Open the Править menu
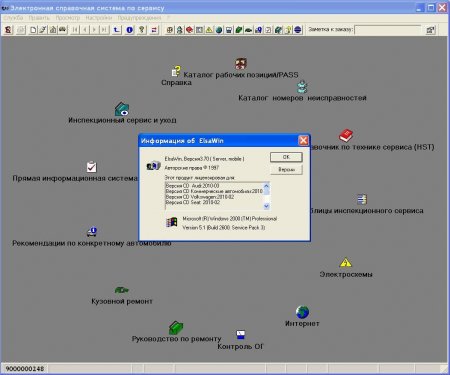This screenshot has width=450, height=375. tap(39, 18)
